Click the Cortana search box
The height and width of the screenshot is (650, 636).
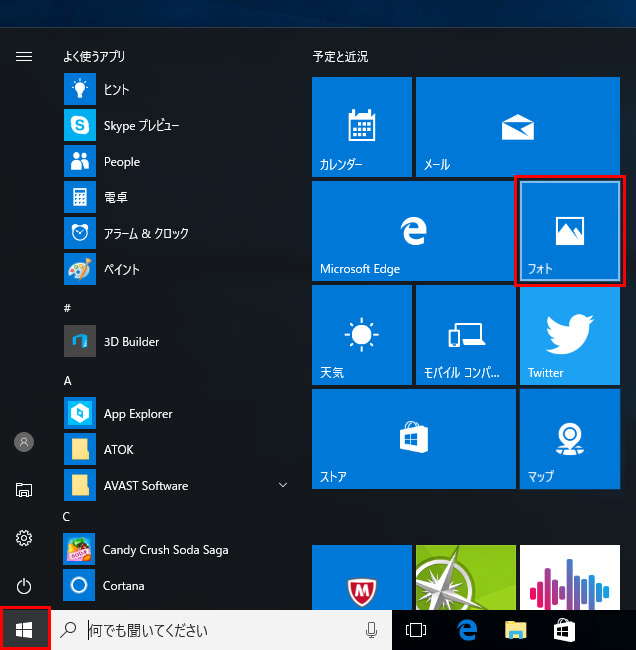(x=220, y=630)
